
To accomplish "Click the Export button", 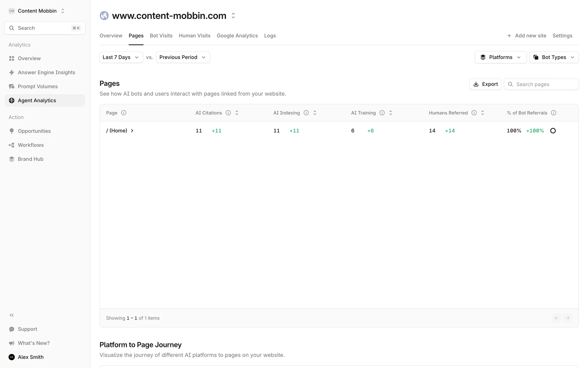I will point(485,84).
